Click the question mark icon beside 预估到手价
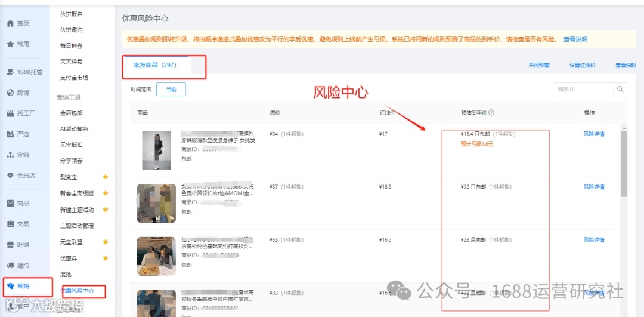This screenshot has width=644, height=317. [x=491, y=113]
